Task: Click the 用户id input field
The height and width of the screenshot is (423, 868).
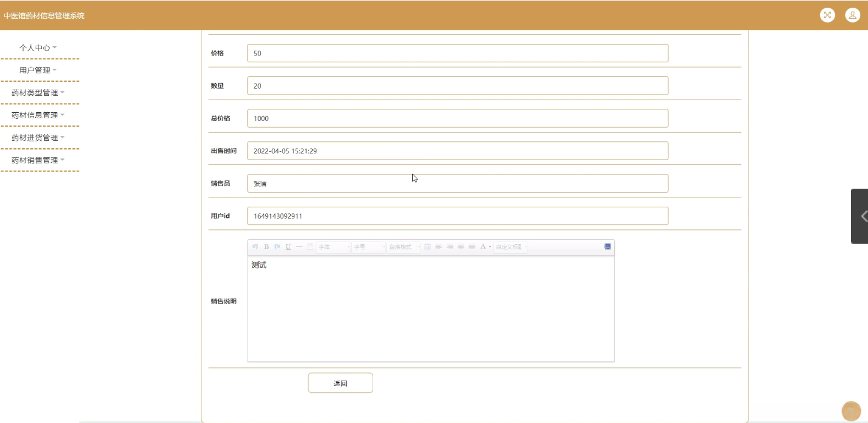Action: (x=458, y=216)
